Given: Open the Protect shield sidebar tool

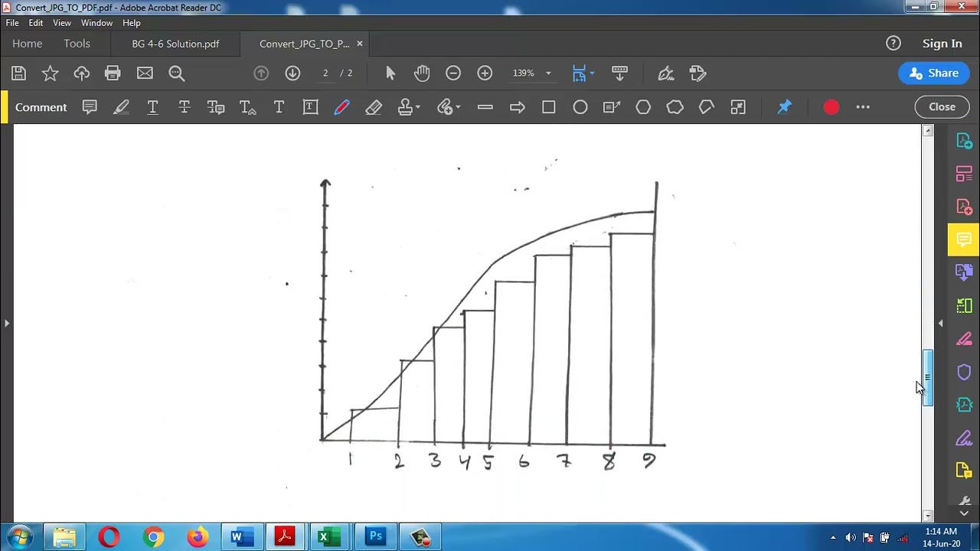Looking at the screenshot, I should point(964,372).
